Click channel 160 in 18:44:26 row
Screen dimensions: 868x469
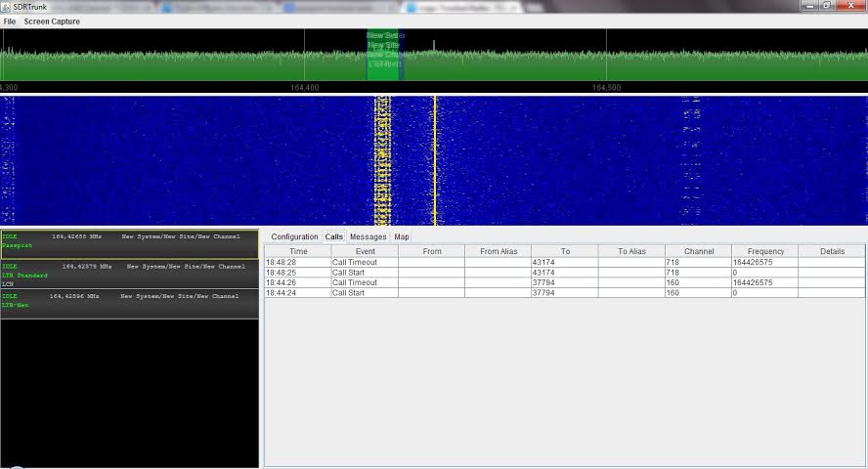[699, 282]
